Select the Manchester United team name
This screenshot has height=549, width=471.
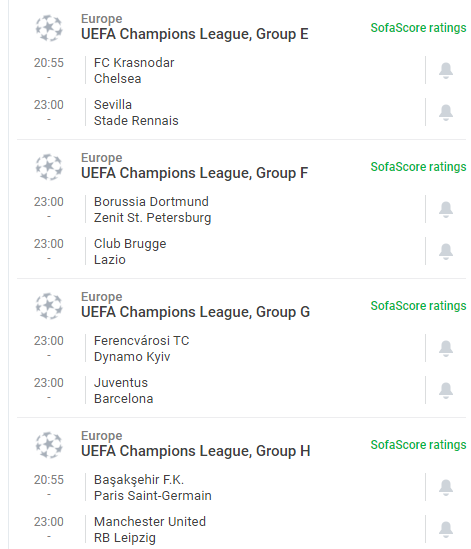tap(150, 522)
